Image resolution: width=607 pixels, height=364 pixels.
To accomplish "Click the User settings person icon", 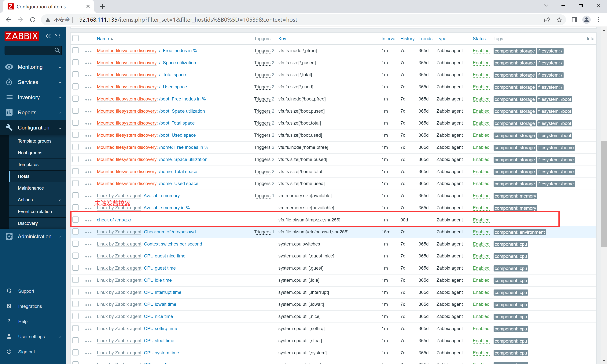I will click(x=9, y=337).
